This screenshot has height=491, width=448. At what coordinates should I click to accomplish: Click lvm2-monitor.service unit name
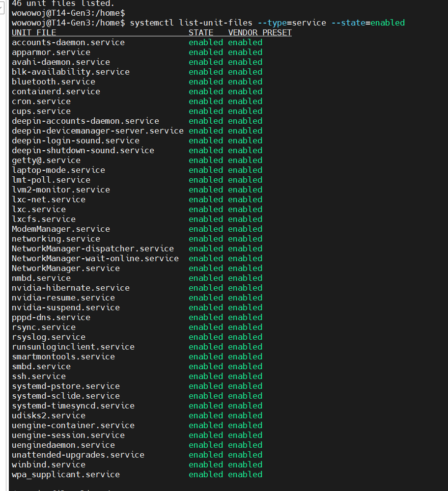click(61, 190)
